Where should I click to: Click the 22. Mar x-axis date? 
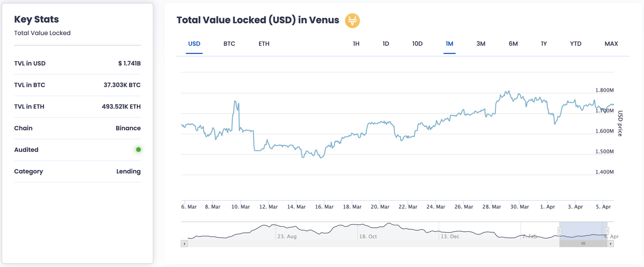click(x=408, y=207)
